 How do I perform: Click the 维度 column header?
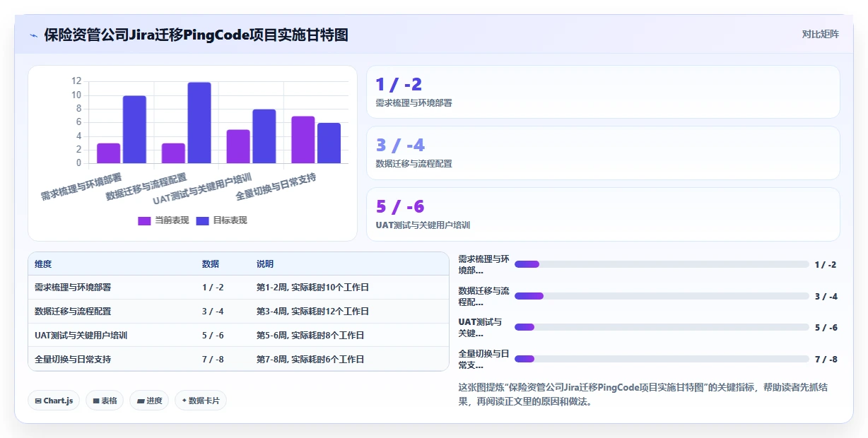coord(43,264)
